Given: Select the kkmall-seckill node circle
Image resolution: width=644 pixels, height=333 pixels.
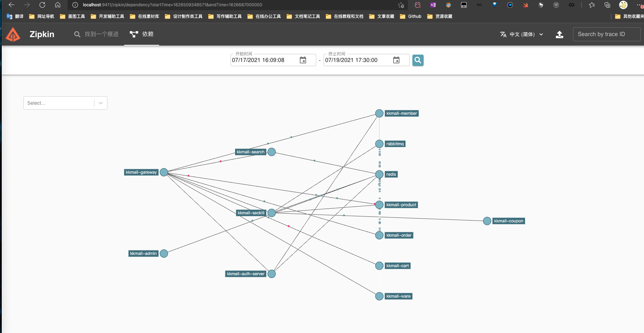Looking at the screenshot, I should click(x=271, y=213).
